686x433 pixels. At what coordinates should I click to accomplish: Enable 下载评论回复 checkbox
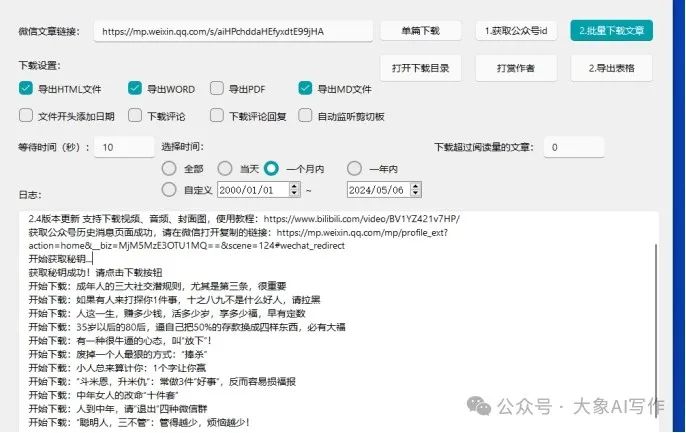tap(217, 115)
